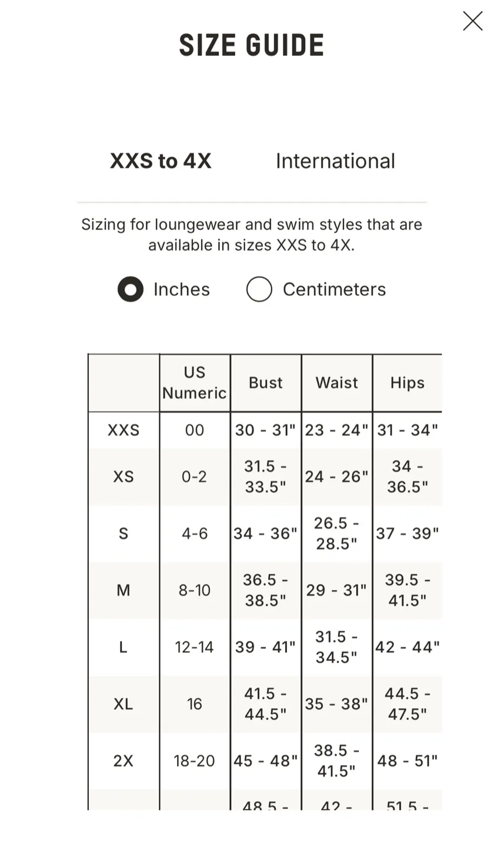Click the Hips column header
The image size is (504, 847).
(408, 382)
